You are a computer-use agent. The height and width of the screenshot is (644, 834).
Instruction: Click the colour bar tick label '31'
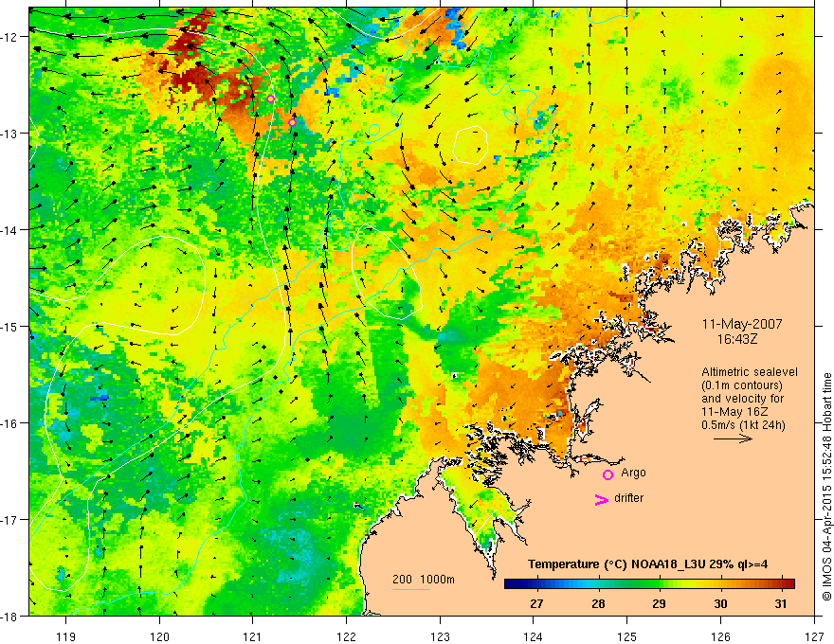point(781,604)
